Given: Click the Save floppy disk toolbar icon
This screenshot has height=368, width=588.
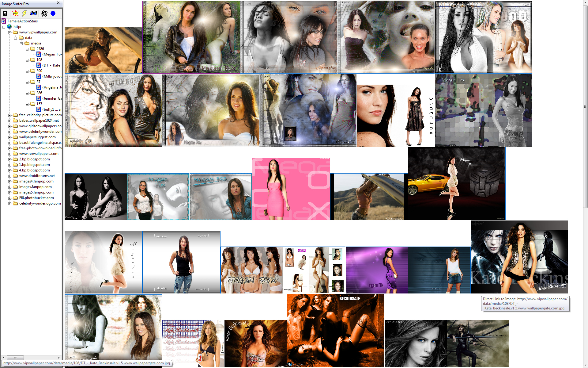Looking at the screenshot, I should click(5, 13).
